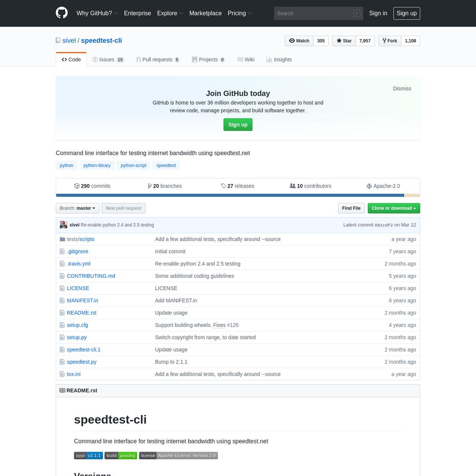Screen dimensions: 476x476
Task: Click the green Sign up banner button
Action: click(x=238, y=124)
